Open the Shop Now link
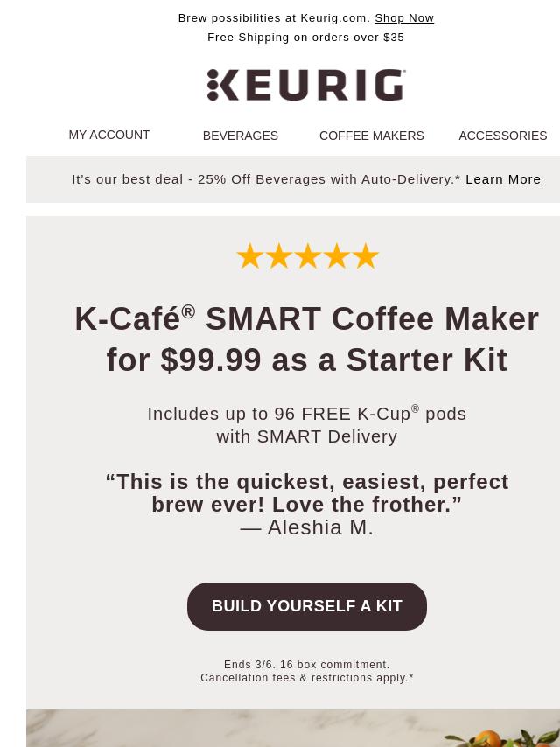The image size is (560, 747). [404, 18]
